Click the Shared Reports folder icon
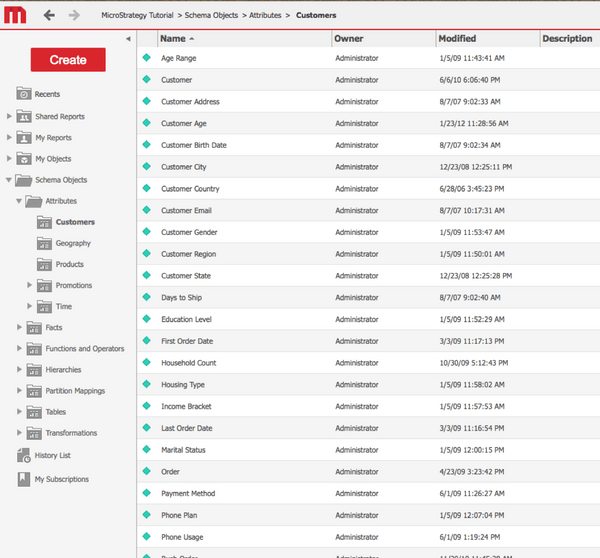Screen dimensions: 600x558 coord(24,116)
